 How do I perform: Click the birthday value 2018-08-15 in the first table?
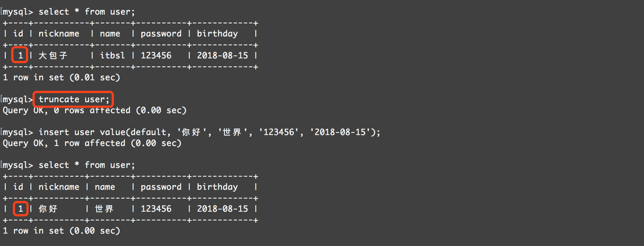[222, 55]
